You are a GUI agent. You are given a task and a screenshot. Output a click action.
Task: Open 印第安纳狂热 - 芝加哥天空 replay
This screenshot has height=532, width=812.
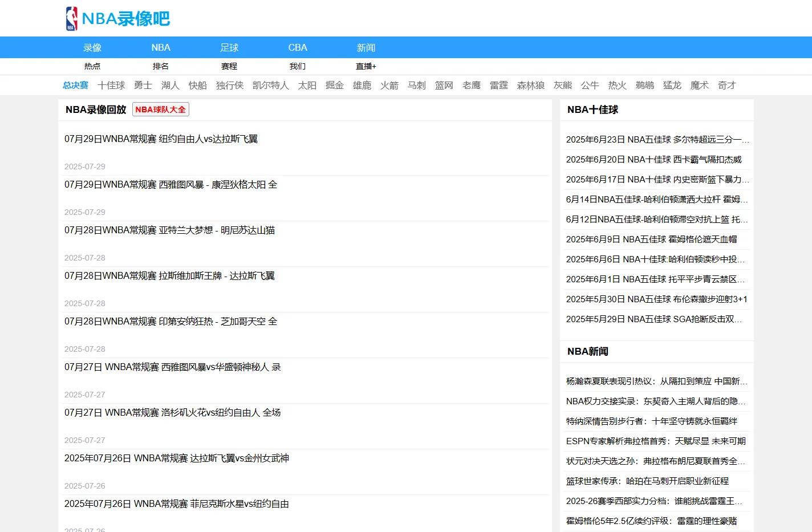171,322
